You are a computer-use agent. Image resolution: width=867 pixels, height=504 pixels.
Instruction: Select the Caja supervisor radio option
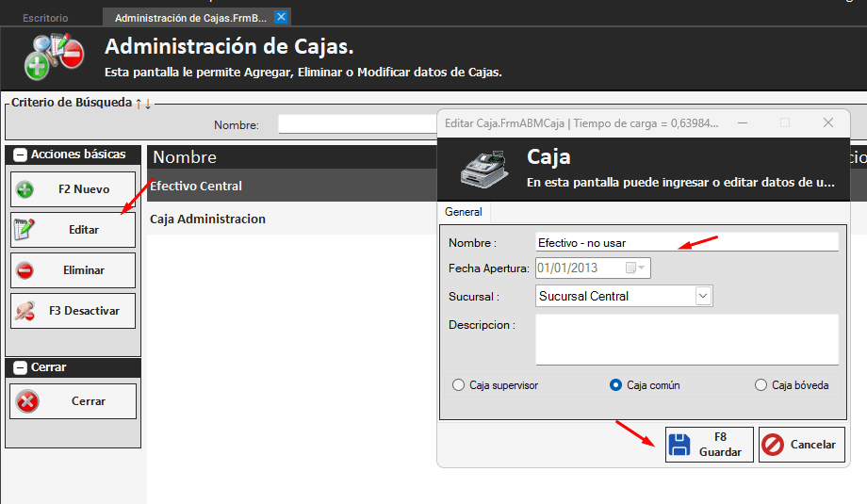pyautogui.click(x=459, y=385)
